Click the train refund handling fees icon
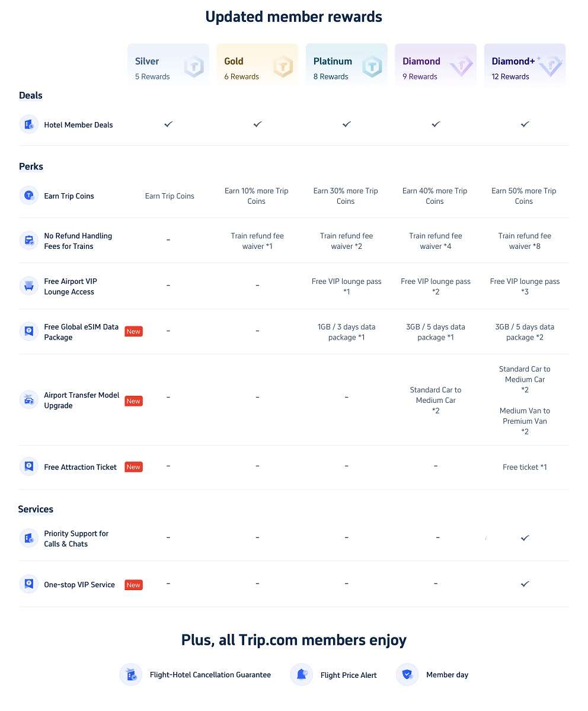588x711 pixels. 28,241
